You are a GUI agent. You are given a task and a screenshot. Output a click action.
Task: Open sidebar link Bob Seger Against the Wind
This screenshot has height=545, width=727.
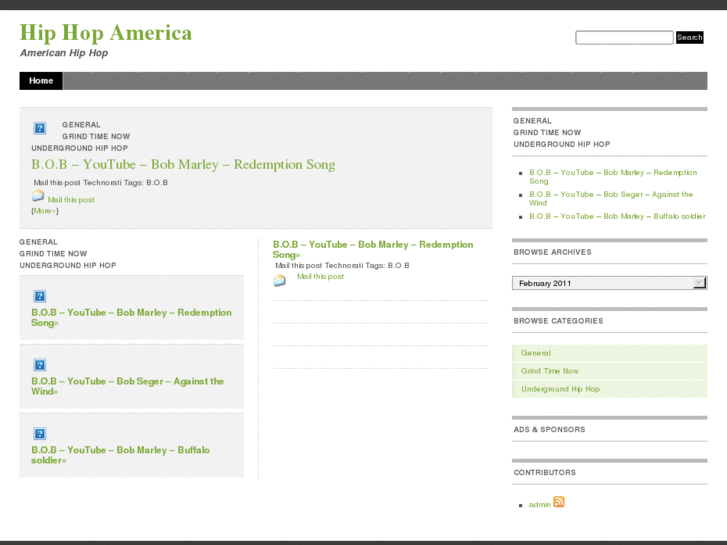(x=611, y=199)
